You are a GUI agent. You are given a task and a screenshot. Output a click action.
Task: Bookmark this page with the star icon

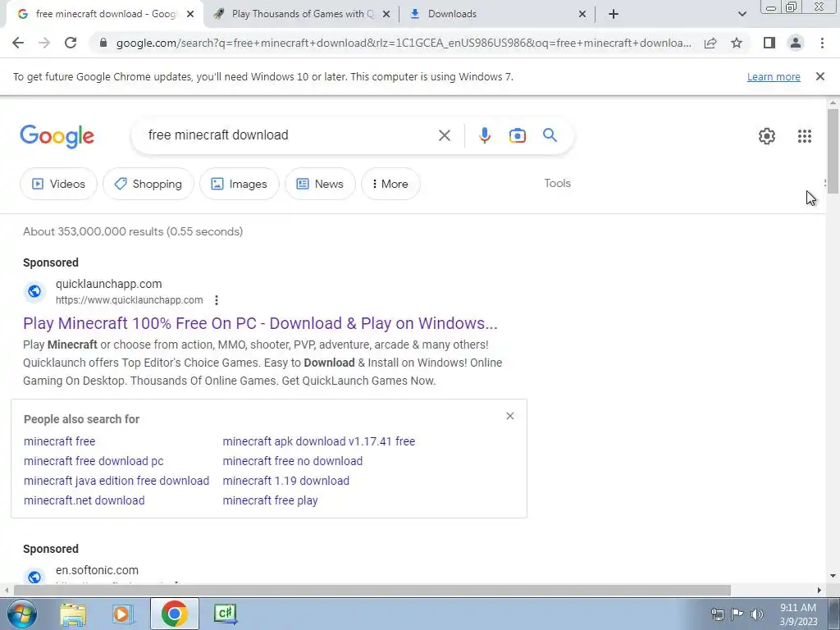(x=737, y=43)
